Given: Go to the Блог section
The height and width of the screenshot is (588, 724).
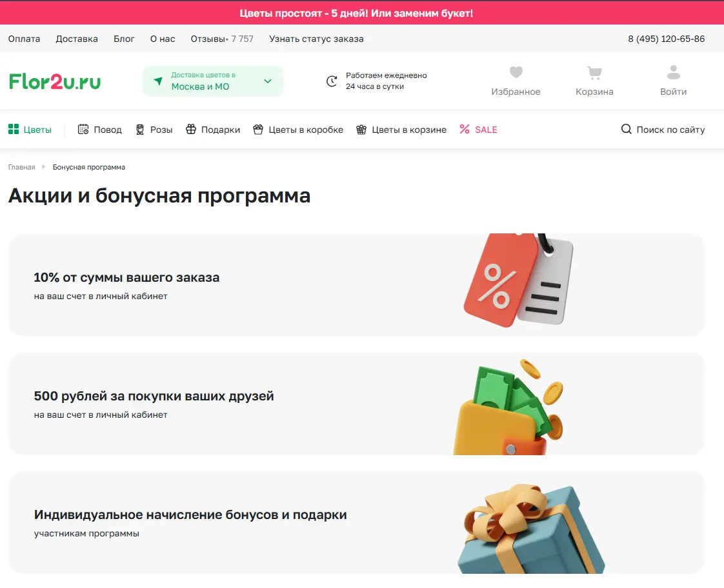Looking at the screenshot, I should click(x=124, y=39).
